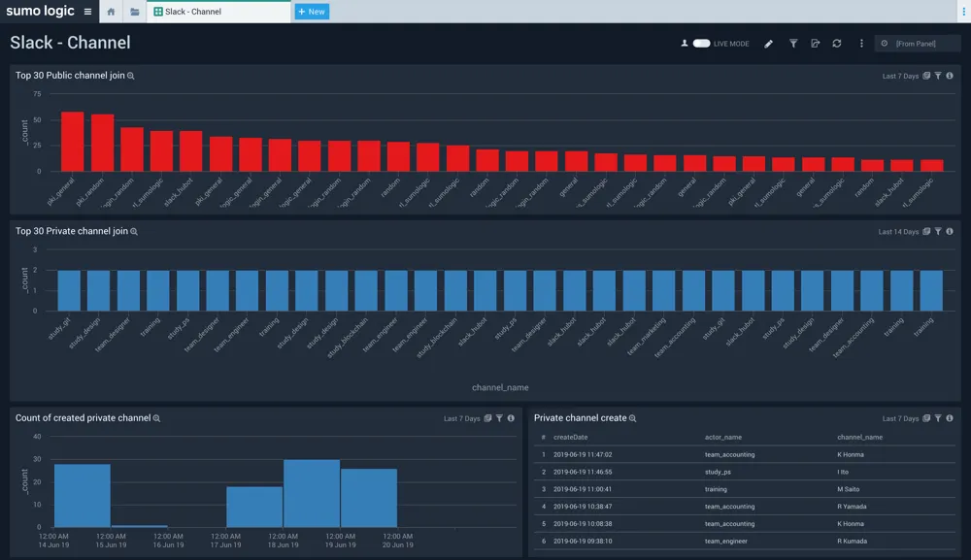971x560 pixels.
Task: Go to the Home tab icon
Action: coord(111,12)
